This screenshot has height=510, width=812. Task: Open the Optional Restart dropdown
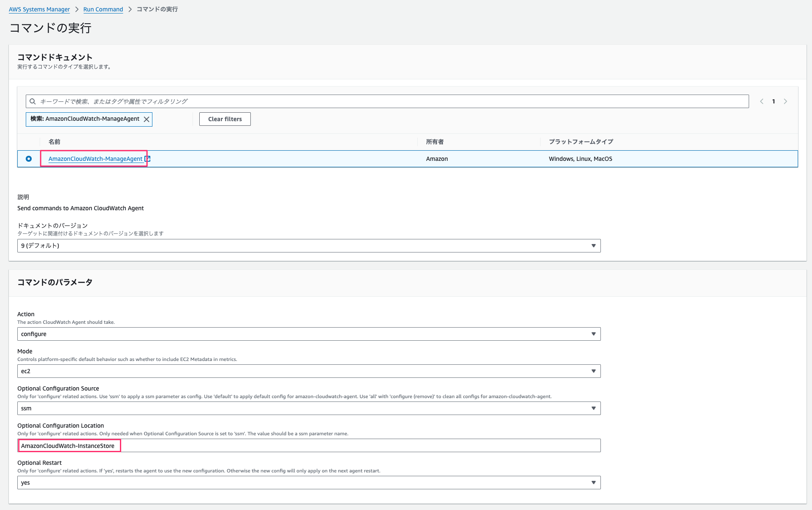(309, 483)
